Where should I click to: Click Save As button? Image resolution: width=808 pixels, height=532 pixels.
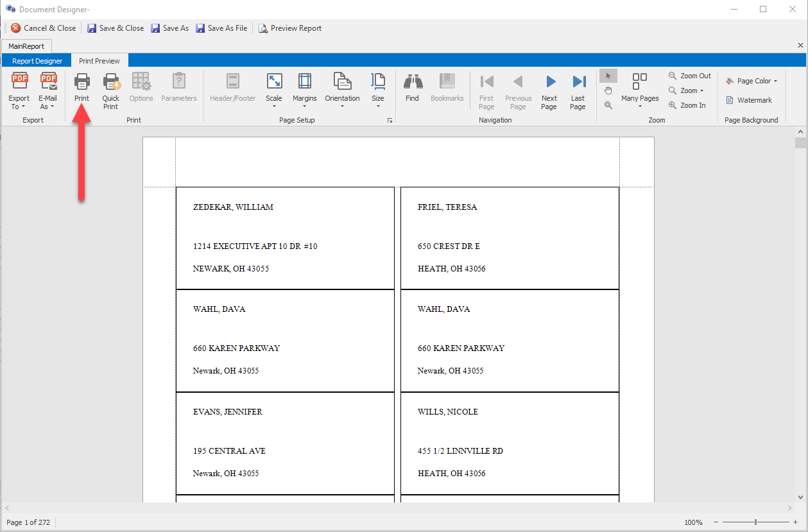tap(169, 28)
